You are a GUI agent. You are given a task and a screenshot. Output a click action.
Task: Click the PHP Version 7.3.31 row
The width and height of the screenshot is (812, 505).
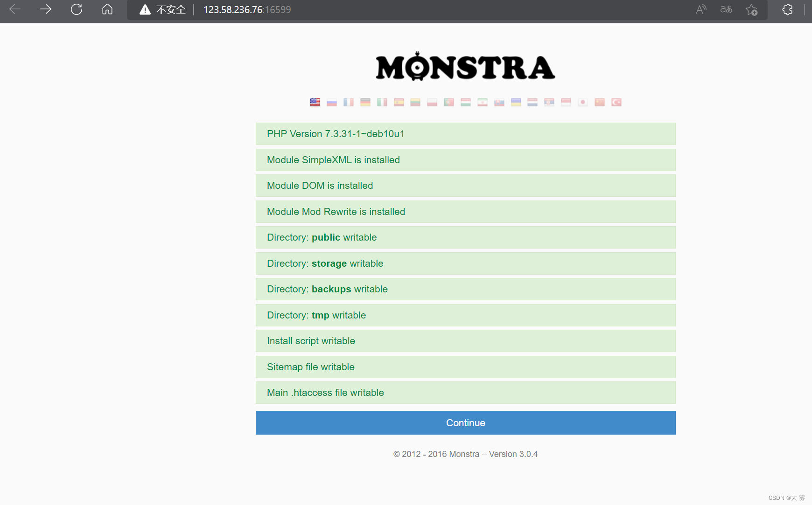[x=466, y=134]
